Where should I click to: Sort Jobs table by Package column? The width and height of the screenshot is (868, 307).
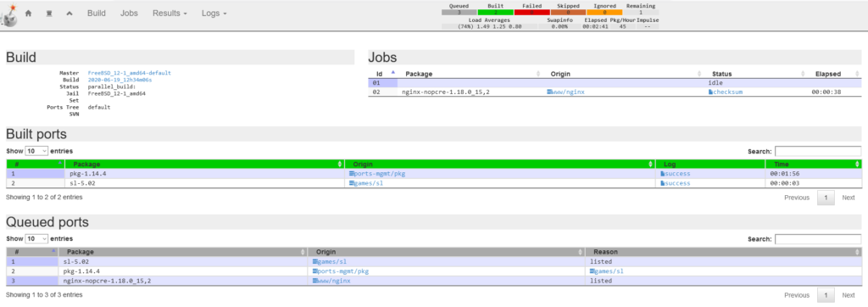coord(471,74)
